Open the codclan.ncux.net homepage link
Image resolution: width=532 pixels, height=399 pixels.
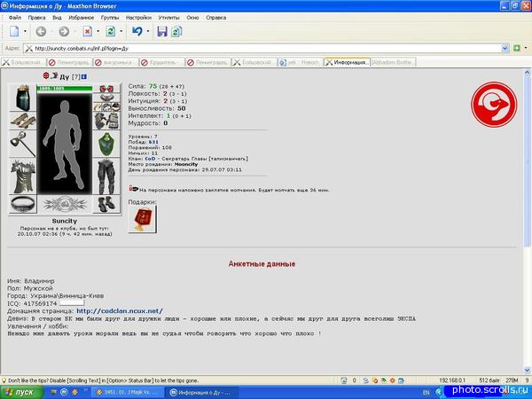(120, 311)
